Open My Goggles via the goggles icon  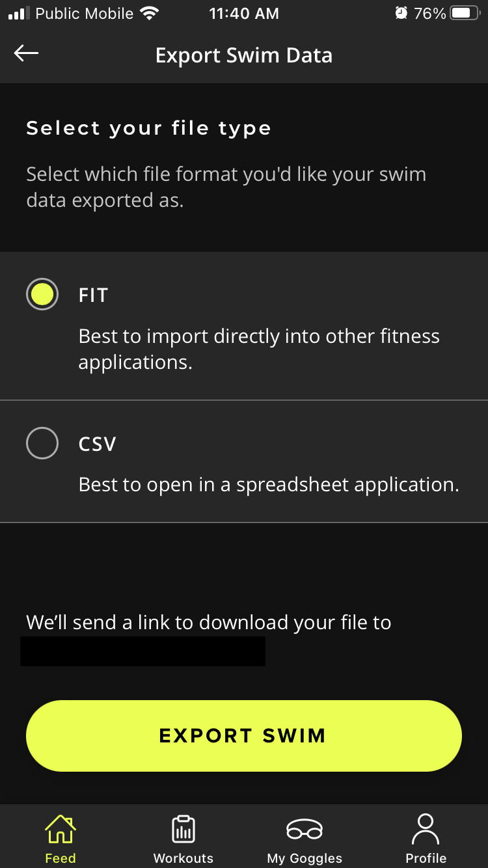click(304, 829)
